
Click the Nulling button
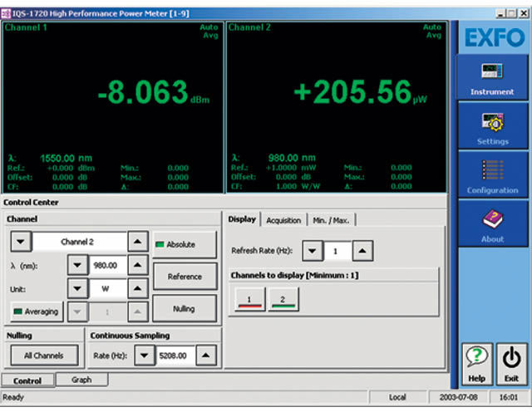pos(185,308)
